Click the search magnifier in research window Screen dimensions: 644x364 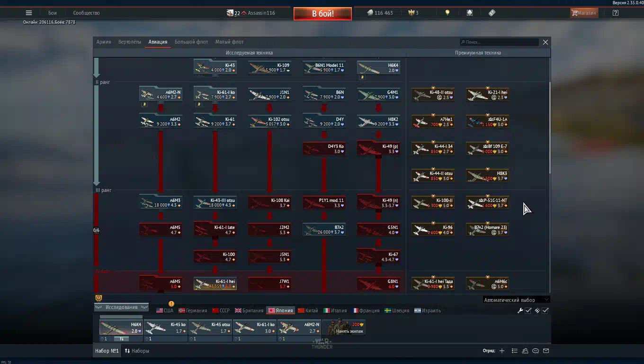[x=463, y=42]
